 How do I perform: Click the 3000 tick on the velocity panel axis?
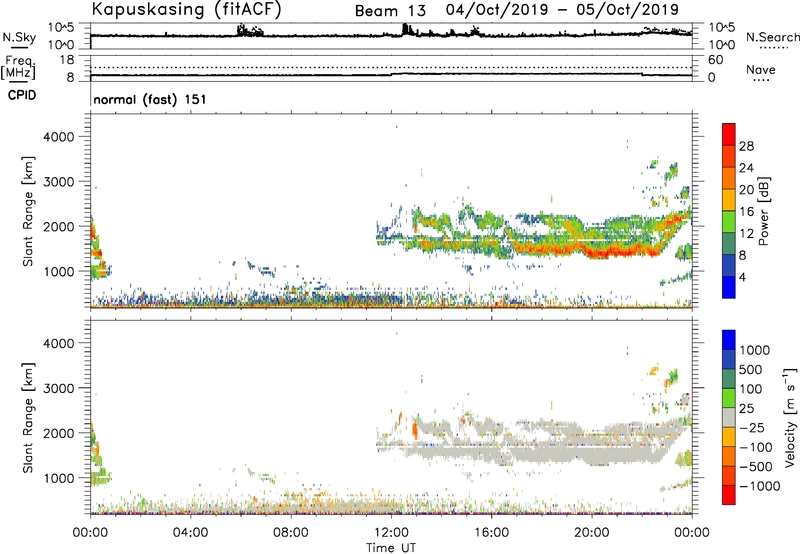[x=59, y=388]
